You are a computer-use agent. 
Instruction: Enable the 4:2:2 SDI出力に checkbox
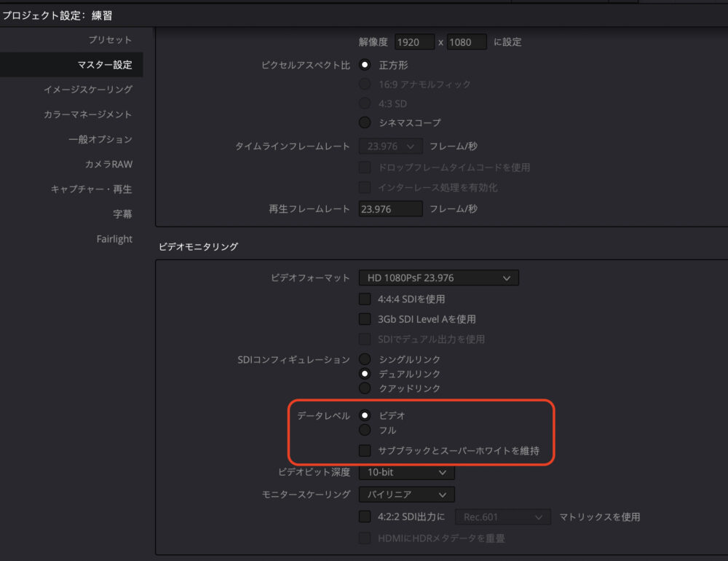point(365,517)
